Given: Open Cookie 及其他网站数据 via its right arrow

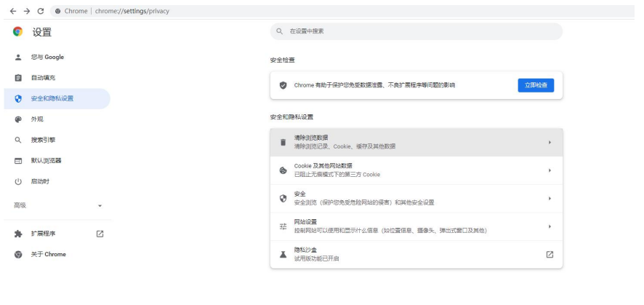Looking at the screenshot, I should (550, 170).
